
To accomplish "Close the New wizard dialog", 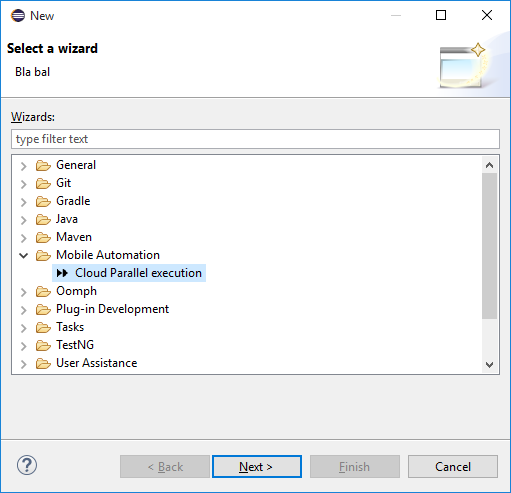I will (487, 15).
